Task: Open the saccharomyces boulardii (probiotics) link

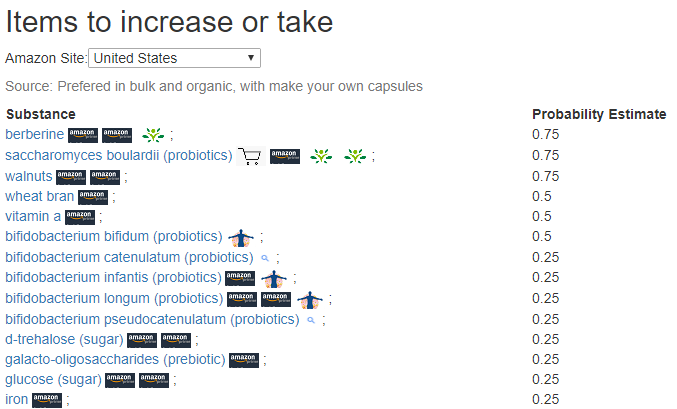Action: [x=118, y=156]
